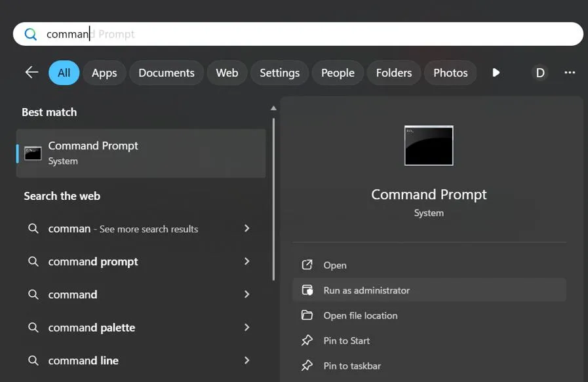Image resolution: width=588 pixels, height=382 pixels.
Task: Click Open in the Command Prompt actions
Action: pyautogui.click(x=429, y=265)
